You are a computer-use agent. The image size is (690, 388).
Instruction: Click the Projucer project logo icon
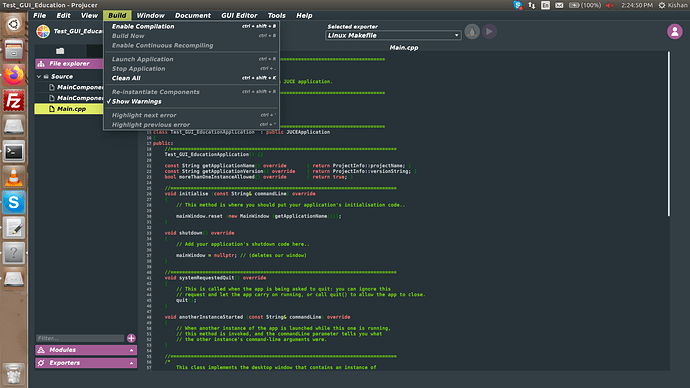pos(43,32)
